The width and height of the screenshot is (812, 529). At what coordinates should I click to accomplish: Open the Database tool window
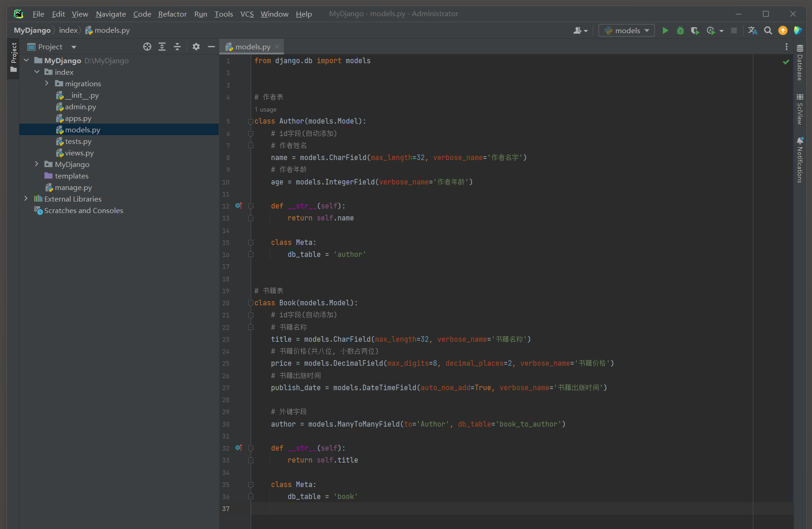tap(800, 62)
